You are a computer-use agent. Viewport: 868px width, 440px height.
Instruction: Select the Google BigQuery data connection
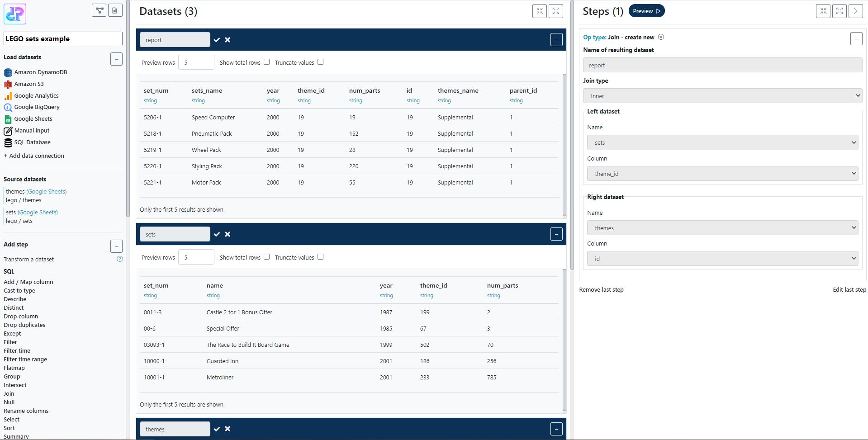click(x=37, y=107)
